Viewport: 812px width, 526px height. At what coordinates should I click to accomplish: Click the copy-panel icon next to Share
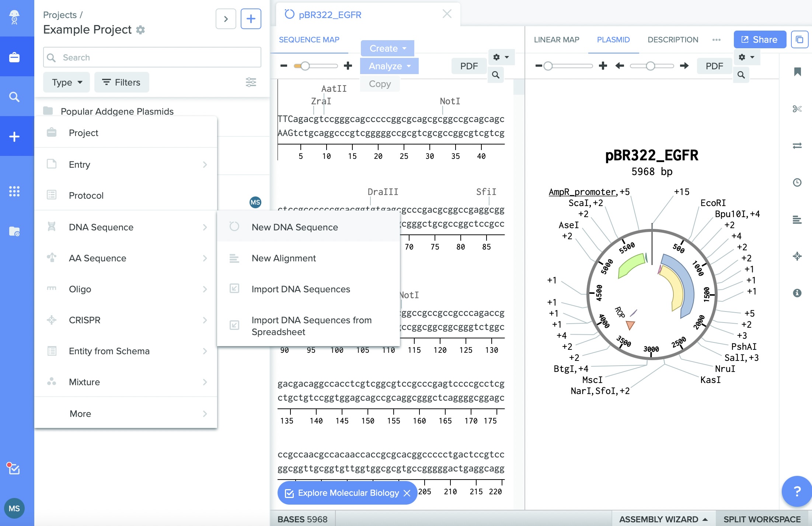[799, 39]
